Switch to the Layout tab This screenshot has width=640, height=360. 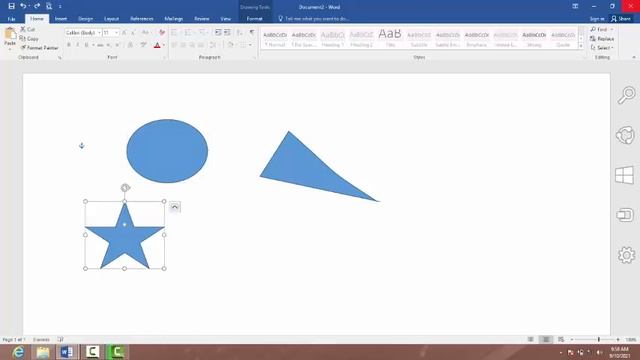tap(111, 19)
